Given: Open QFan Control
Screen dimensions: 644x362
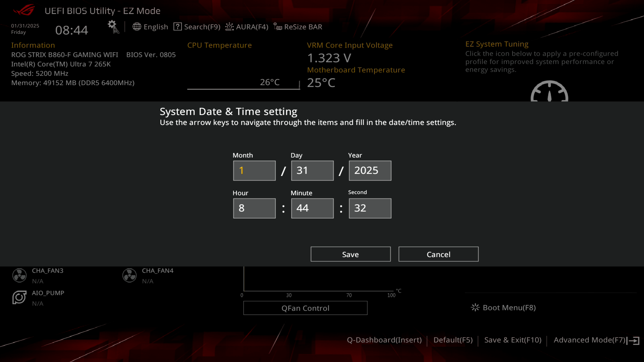Looking at the screenshot, I should [305, 308].
